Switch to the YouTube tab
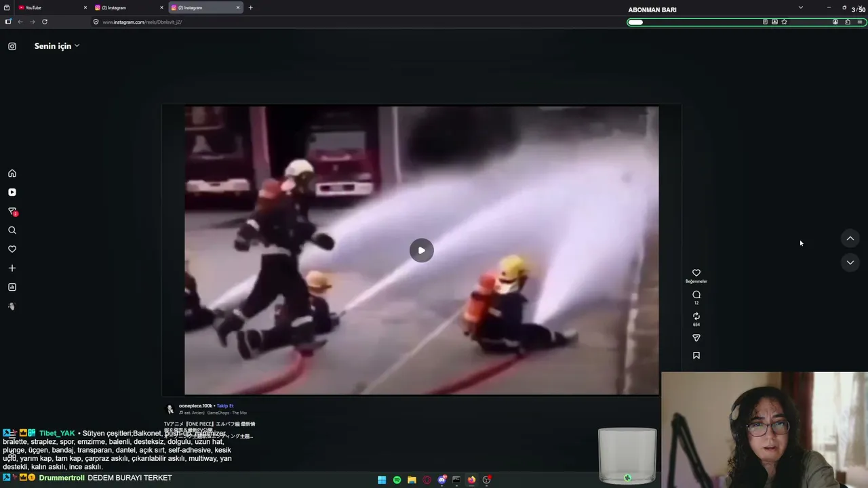The width and height of the screenshot is (868, 488). click(x=51, y=7)
